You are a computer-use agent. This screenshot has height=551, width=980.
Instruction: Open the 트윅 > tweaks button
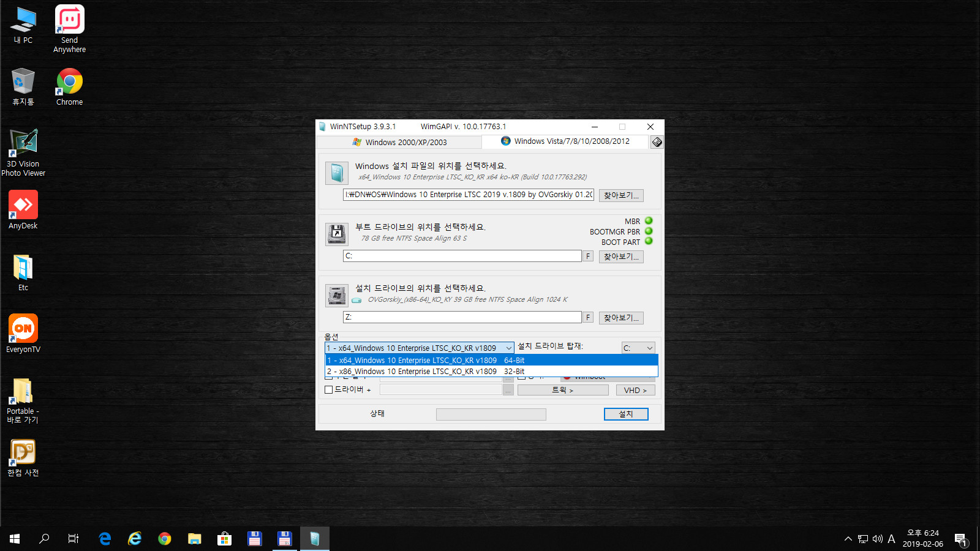tap(563, 390)
